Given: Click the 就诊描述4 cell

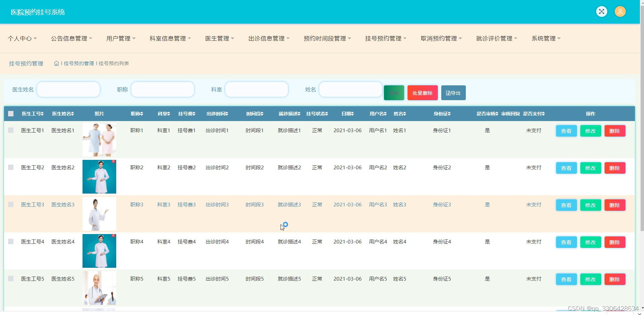Looking at the screenshot, I should point(289,242).
